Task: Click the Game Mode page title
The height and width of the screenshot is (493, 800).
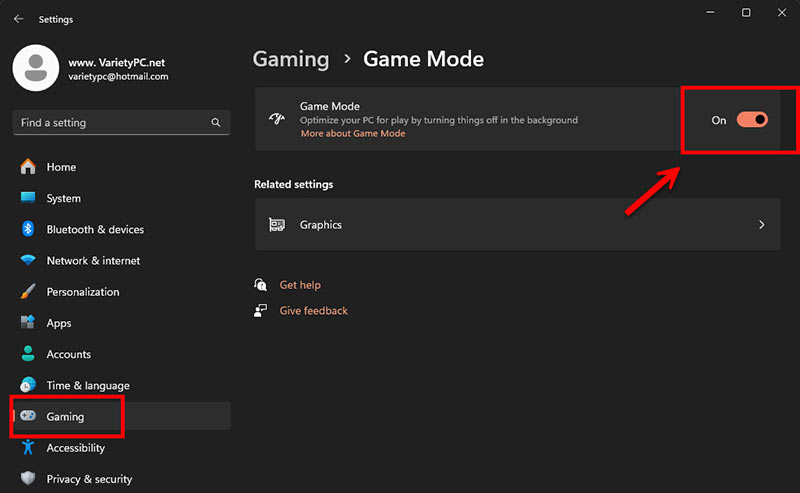Action: tap(423, 59)
